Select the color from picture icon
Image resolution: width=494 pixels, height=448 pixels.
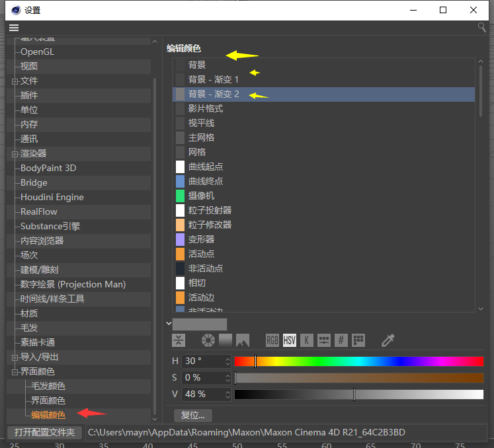pyautogui.click(x=243, y=340)
